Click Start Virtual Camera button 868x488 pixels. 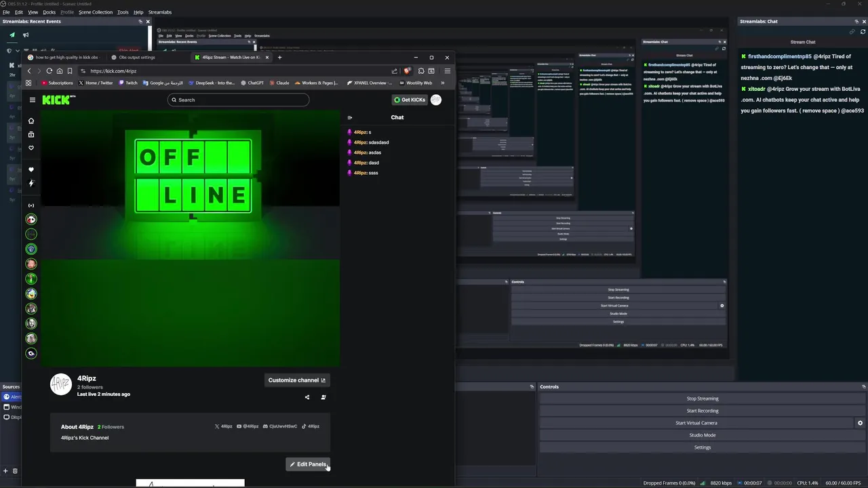tap(696, 423)
